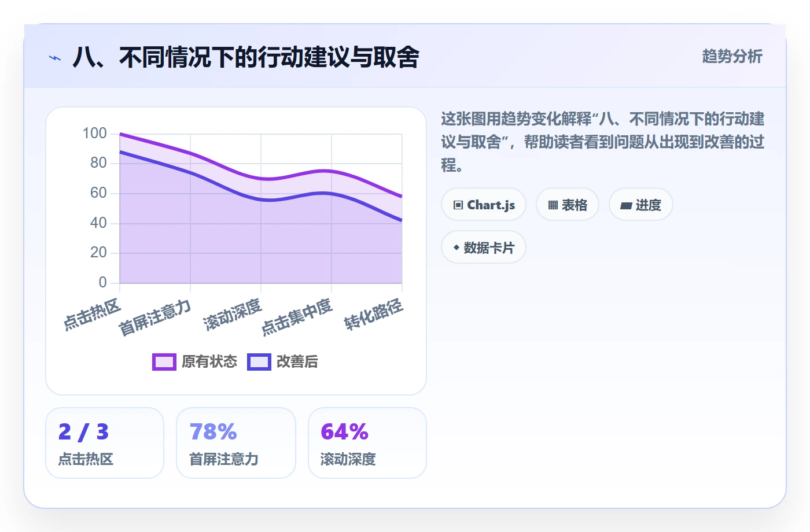The image size is (810, 532).
Task: Select the 表格 tag
Action: point(568,205)
